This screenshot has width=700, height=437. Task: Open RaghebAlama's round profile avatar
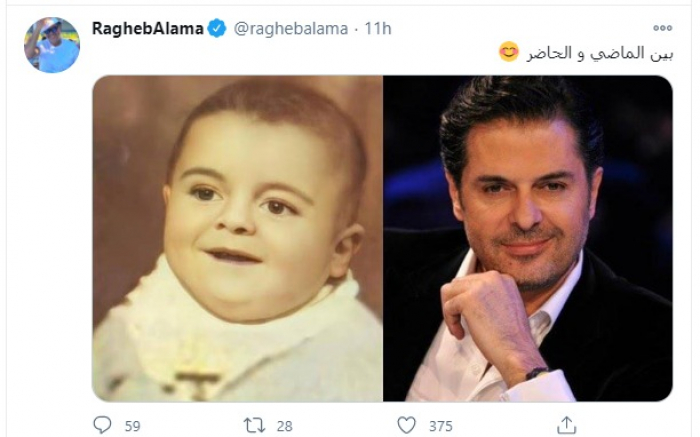point(52,45)
